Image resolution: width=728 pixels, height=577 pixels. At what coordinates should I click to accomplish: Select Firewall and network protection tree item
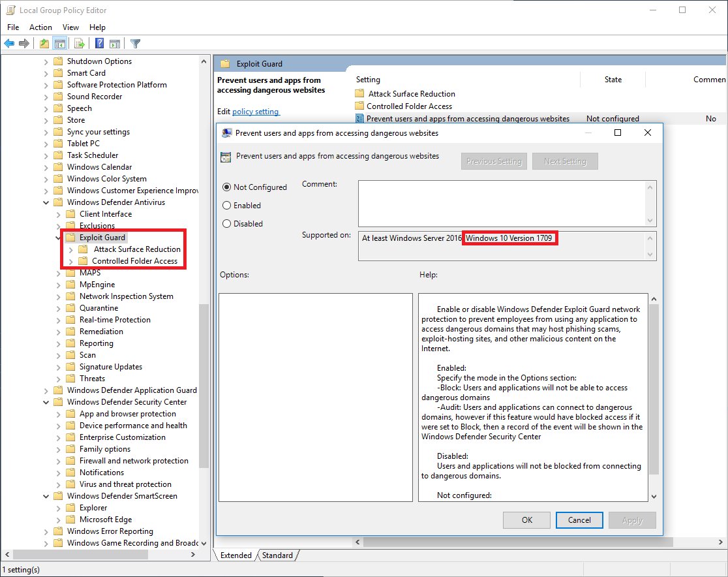[134, 461]
